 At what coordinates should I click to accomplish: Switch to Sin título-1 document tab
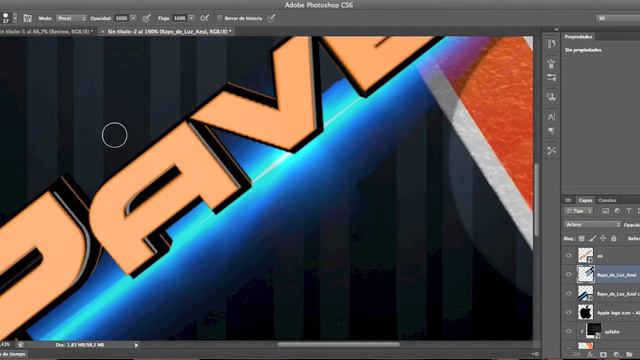point(46,31)
